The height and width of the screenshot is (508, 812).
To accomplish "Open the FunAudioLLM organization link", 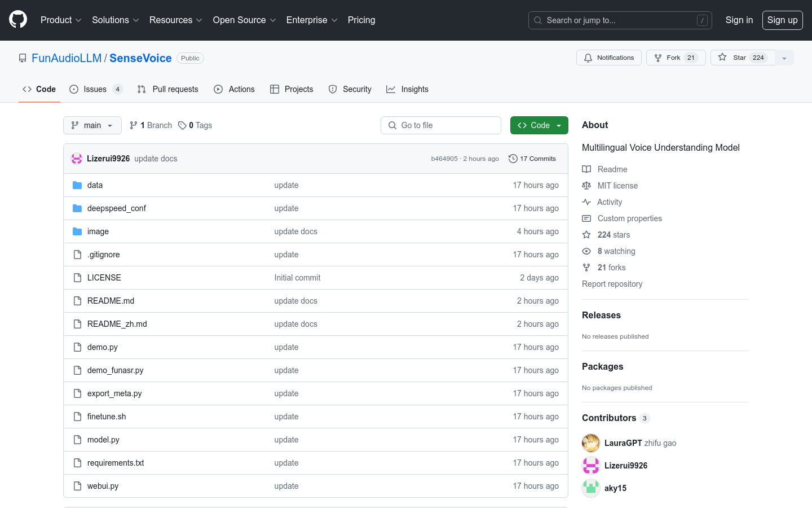I will coord(67,58).
